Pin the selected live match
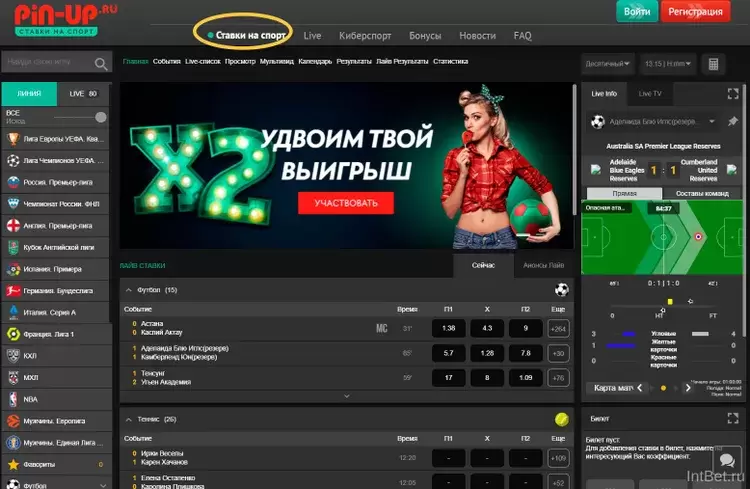 click(732, 122)
